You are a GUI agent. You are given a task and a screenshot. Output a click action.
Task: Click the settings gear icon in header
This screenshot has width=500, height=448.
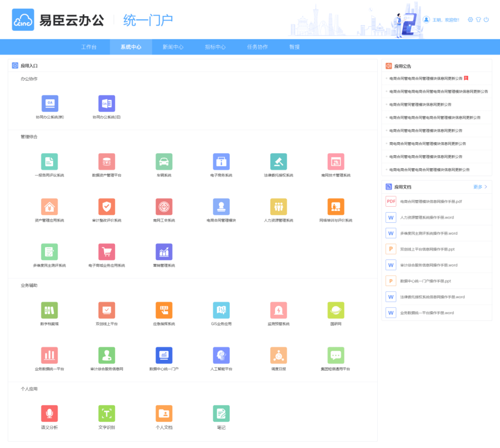(x=470, y=20)
